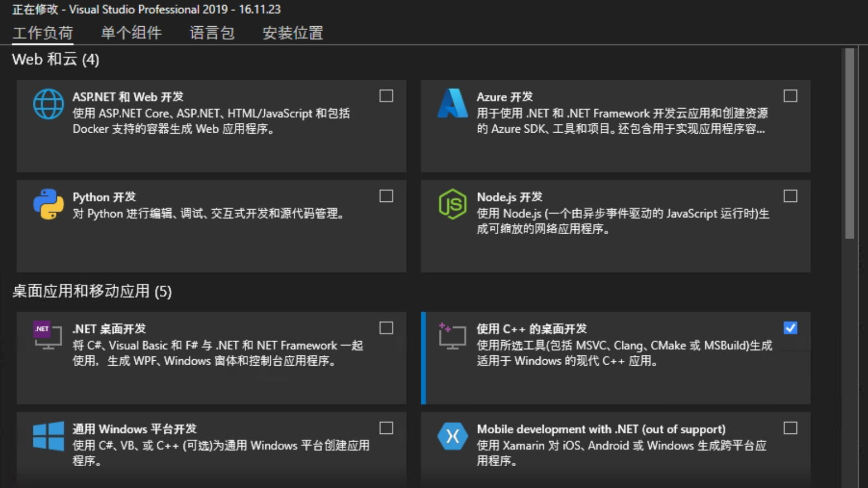Click the Windows logo icon for UWP
The height and width of the screenshot is (488, 868).
coord(48,436)
